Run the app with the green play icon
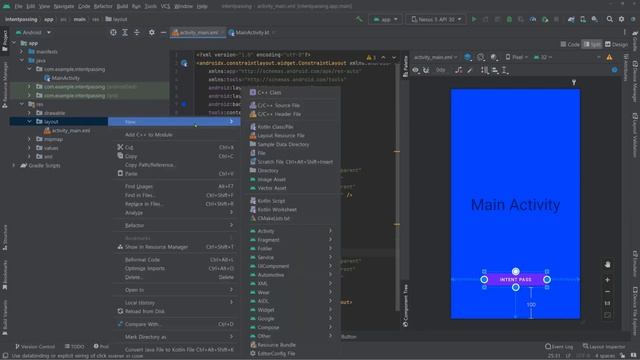The width and height of the screenshot is (640, 360). (474, 19)
